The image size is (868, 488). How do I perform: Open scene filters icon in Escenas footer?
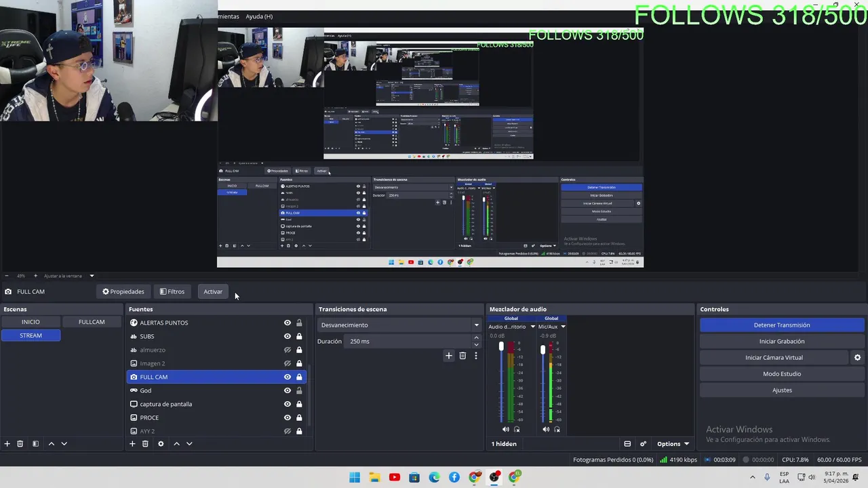35,444
